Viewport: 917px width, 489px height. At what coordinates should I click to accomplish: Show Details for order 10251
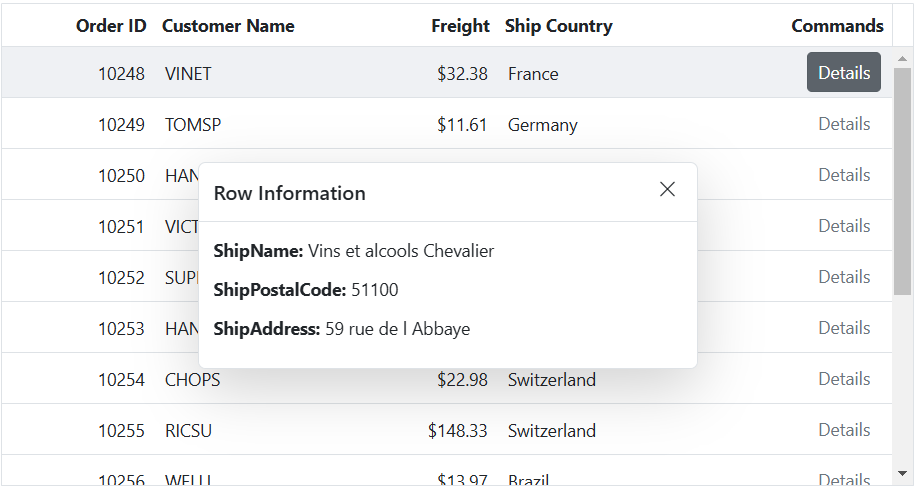click(844, 225)
